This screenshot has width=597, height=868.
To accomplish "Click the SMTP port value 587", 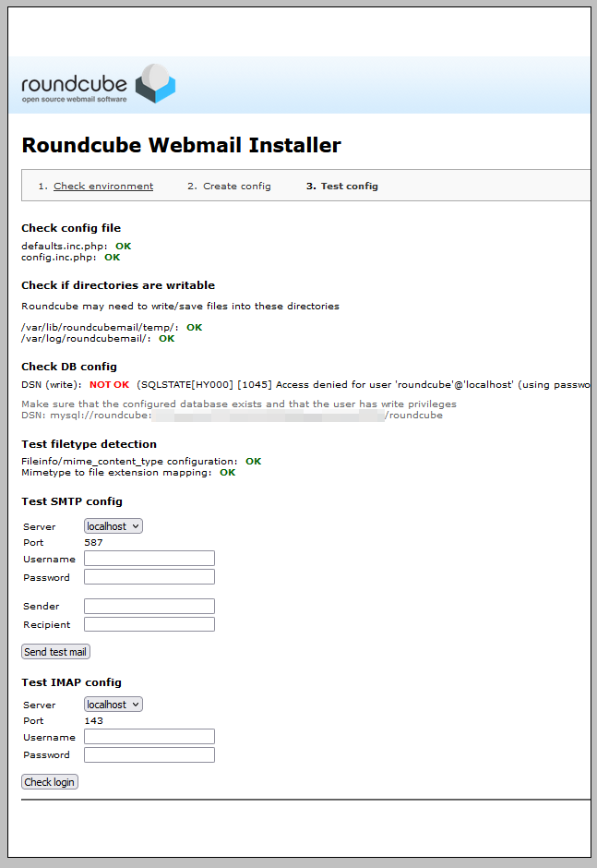I will (93, 543).
